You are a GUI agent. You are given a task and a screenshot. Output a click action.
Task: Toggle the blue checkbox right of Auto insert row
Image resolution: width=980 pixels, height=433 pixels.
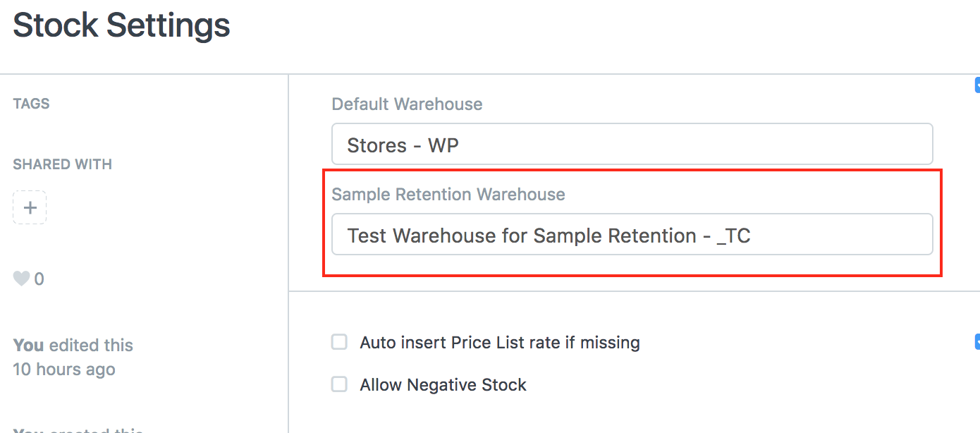tap(977, 342)
